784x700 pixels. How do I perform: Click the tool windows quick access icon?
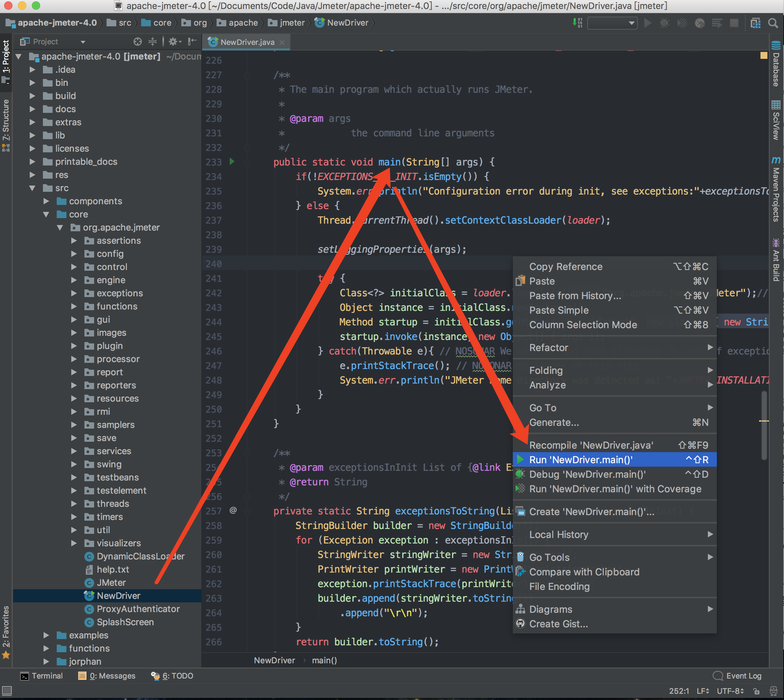[7, 691]
